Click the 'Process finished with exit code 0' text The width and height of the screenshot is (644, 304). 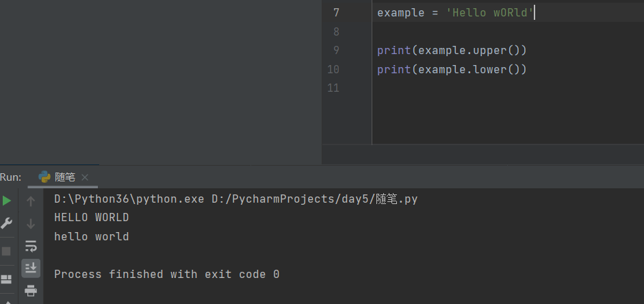point(166,274)
